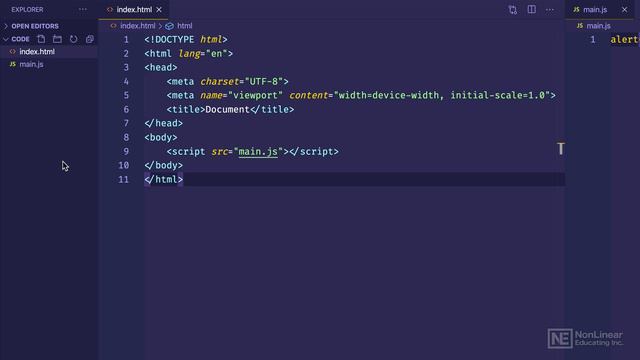Click the closing head tag
Image resolution: width=640 pixels, height=360 pixels.
point(163,123)
